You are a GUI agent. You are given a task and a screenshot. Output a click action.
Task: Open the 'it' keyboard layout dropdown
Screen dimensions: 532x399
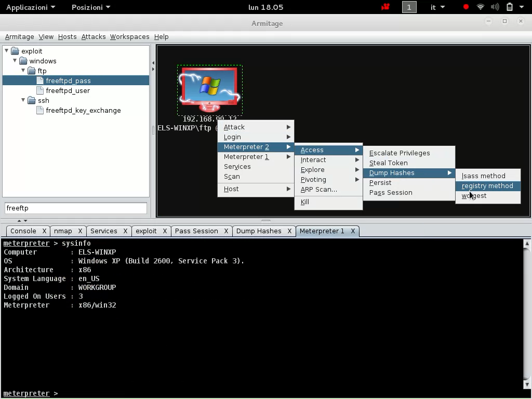coord(437,7)
